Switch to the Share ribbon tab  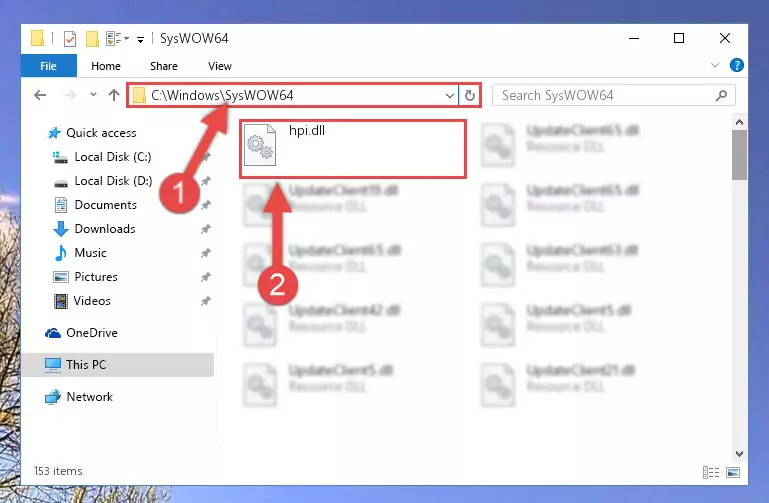click(x=164, y=66)
